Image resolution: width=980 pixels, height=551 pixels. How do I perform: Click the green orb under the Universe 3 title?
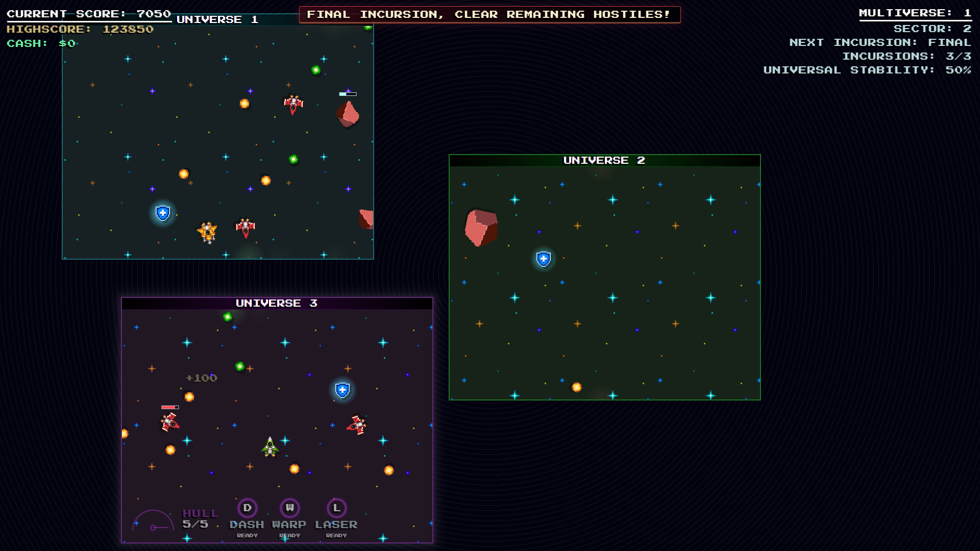tap(228, 317)
